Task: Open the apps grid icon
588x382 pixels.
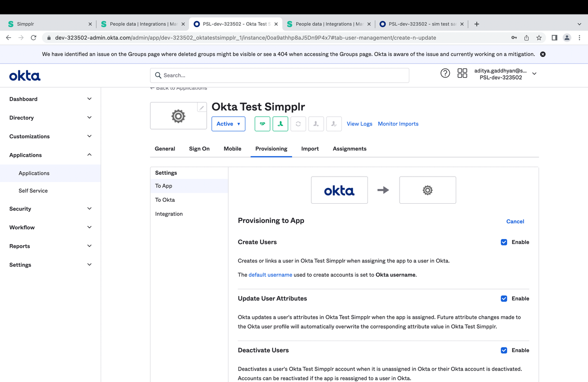Action: tap(462, 73)
